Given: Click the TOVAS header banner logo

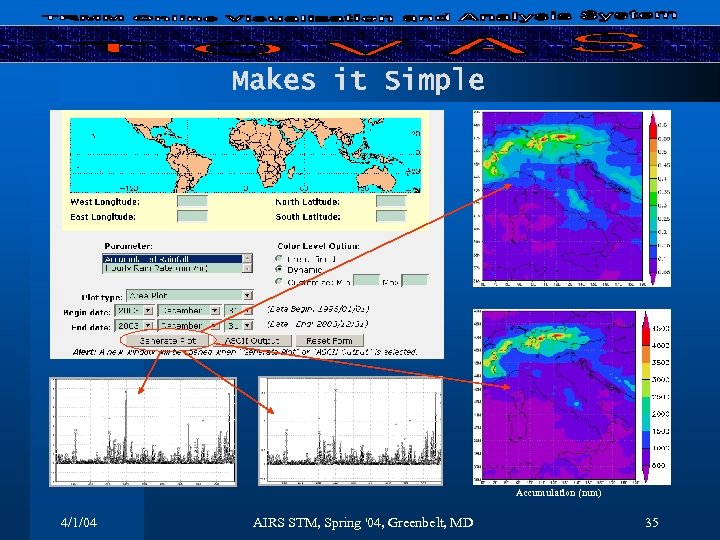Looking at the screenshot, I should (360, 45).
